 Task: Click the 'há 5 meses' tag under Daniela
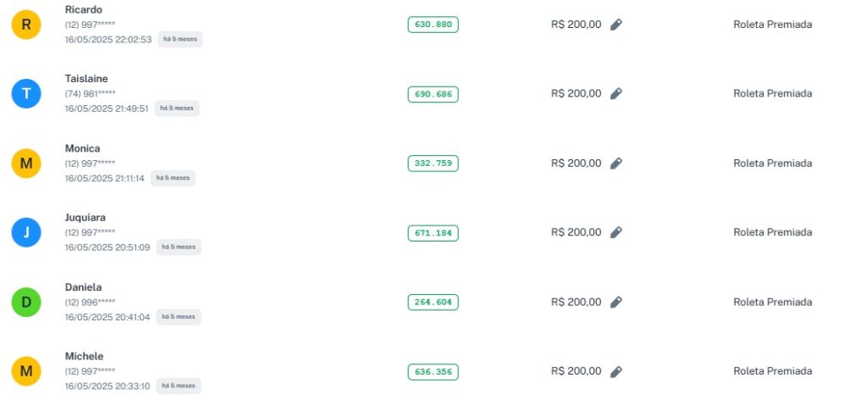(x=178, y=317)
